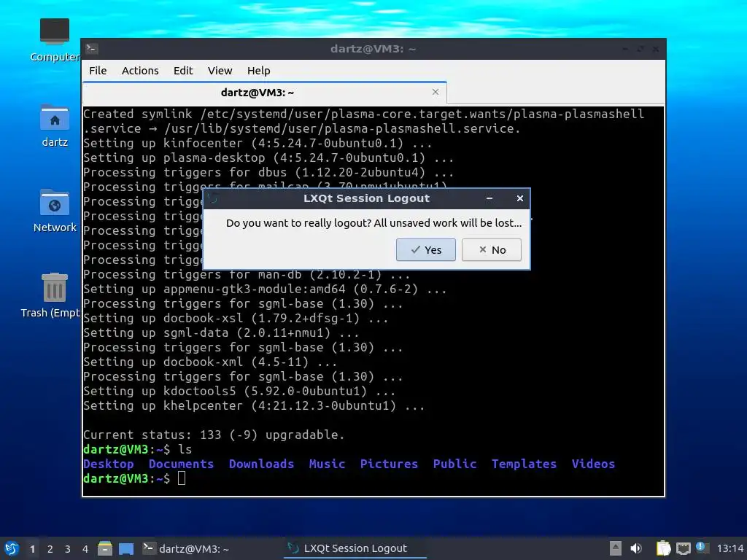The image size is (747, 560).
Task: Click the Downloads directory name in terminal
Action: coord(261,464)
